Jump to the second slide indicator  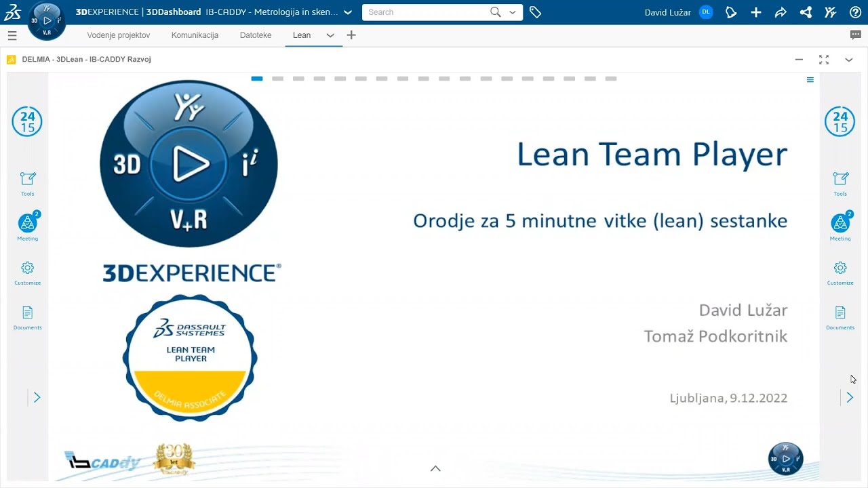(x=277, y=79)
